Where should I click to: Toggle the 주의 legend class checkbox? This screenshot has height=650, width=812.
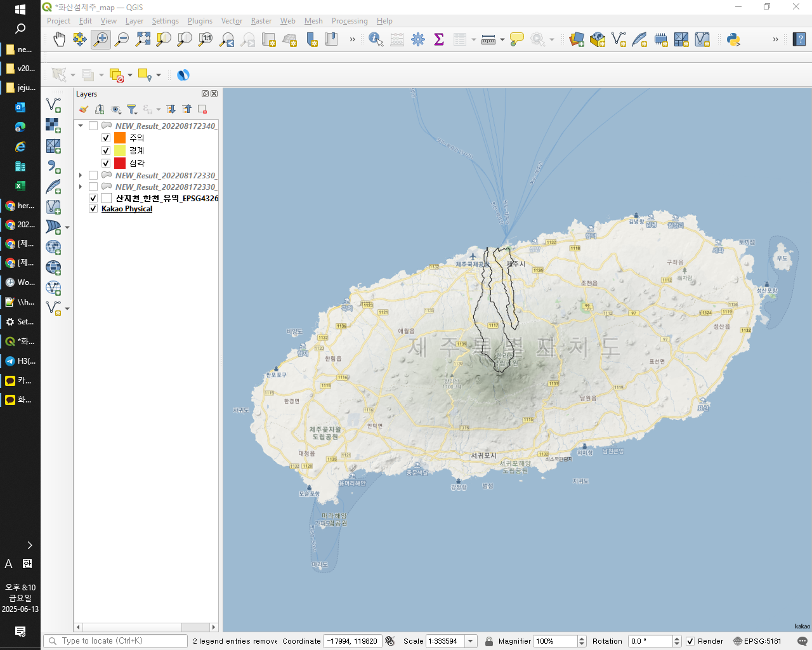106,138
